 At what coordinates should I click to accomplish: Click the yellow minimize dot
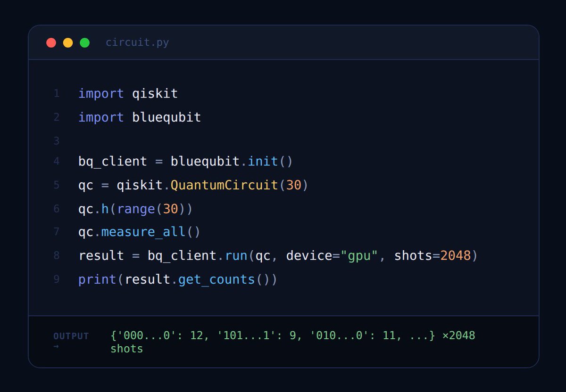68,43
